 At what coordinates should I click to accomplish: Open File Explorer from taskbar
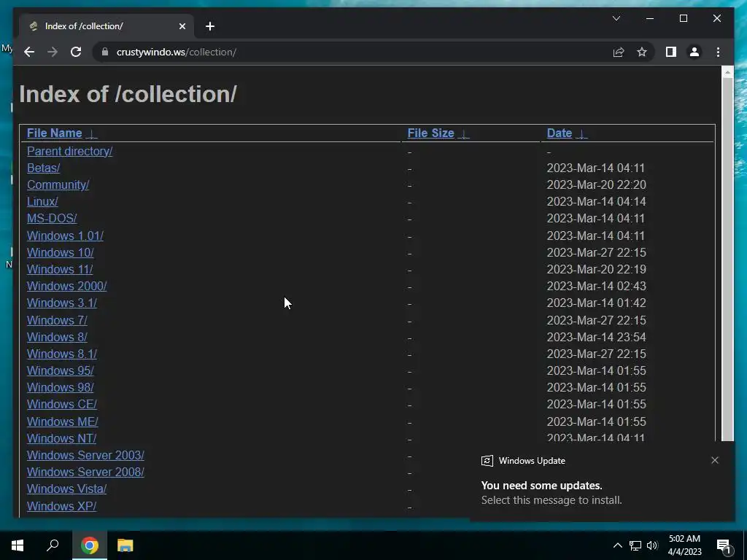click(125, 545)
